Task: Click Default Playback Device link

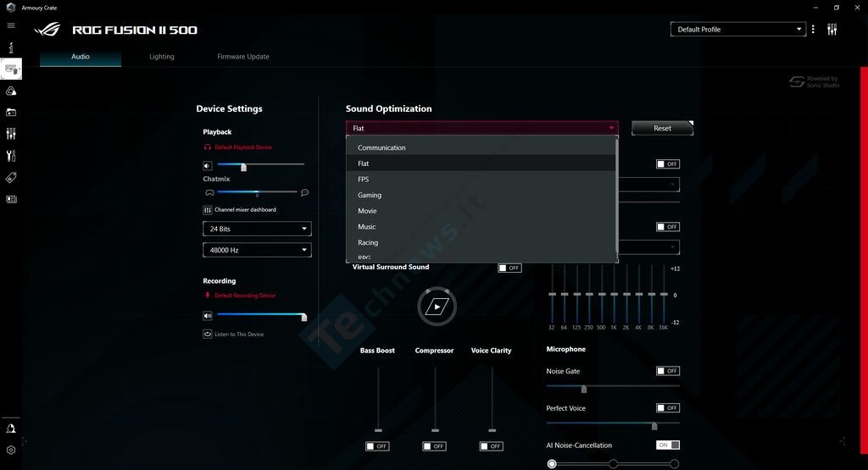Action: (243, 147)
